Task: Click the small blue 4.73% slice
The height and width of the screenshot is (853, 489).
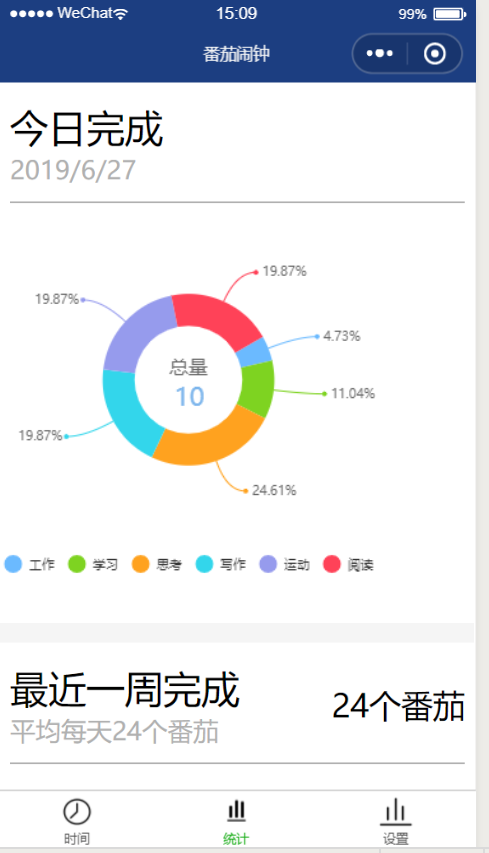Action: coord(255,353)
